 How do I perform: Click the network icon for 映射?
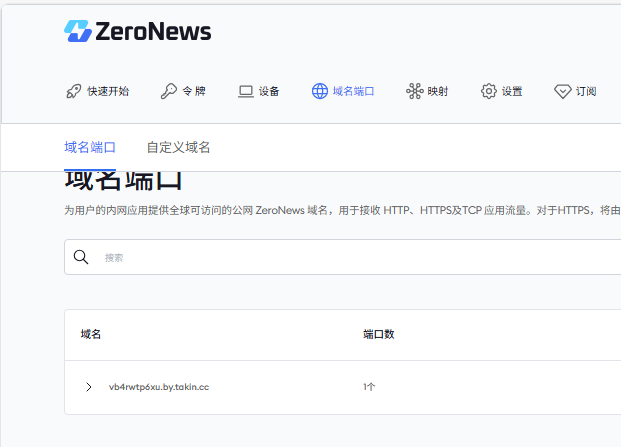tap(415, 91)
